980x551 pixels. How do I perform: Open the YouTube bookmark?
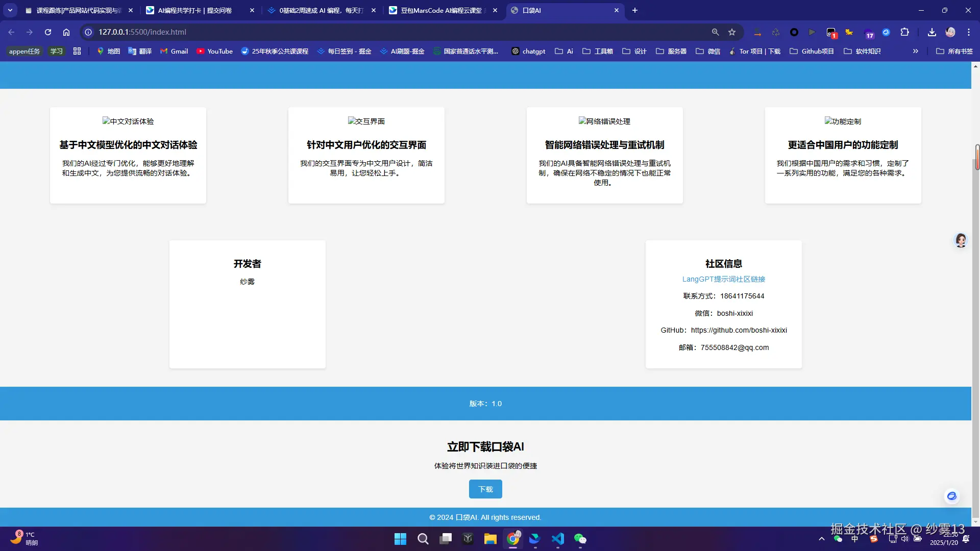pos(214,51)
